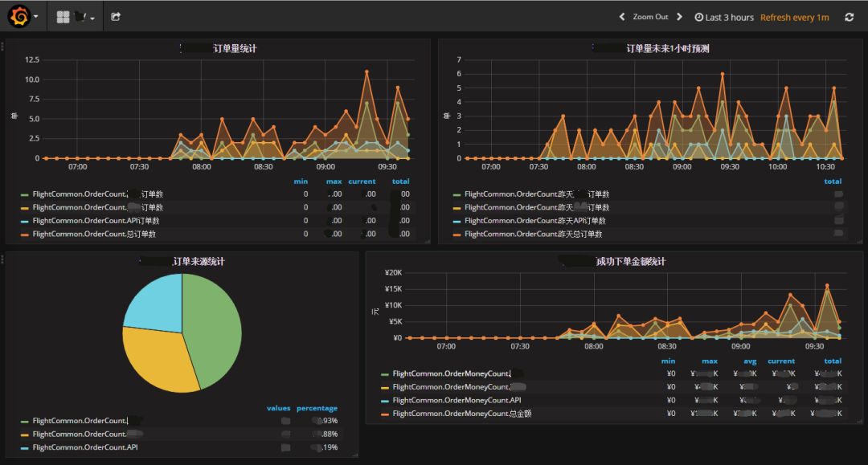Click the refresh dashboard icon

click(x=850, y=17)
